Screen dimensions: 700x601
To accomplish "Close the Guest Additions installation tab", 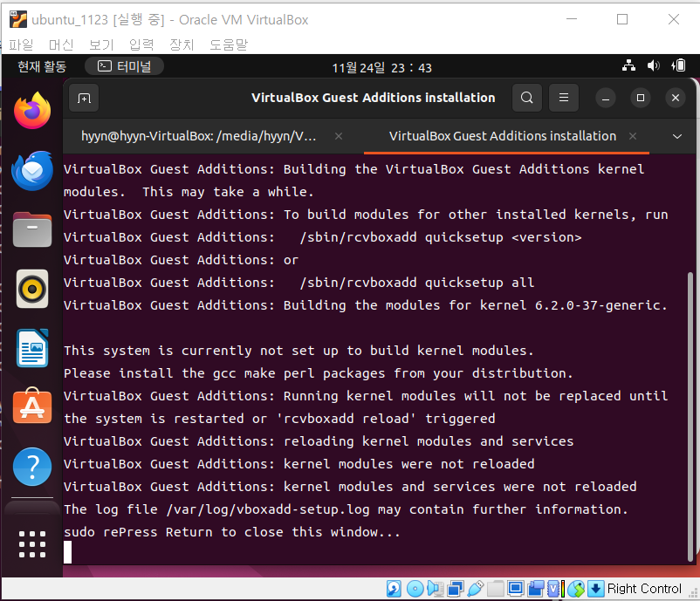I will pos(633,136).
